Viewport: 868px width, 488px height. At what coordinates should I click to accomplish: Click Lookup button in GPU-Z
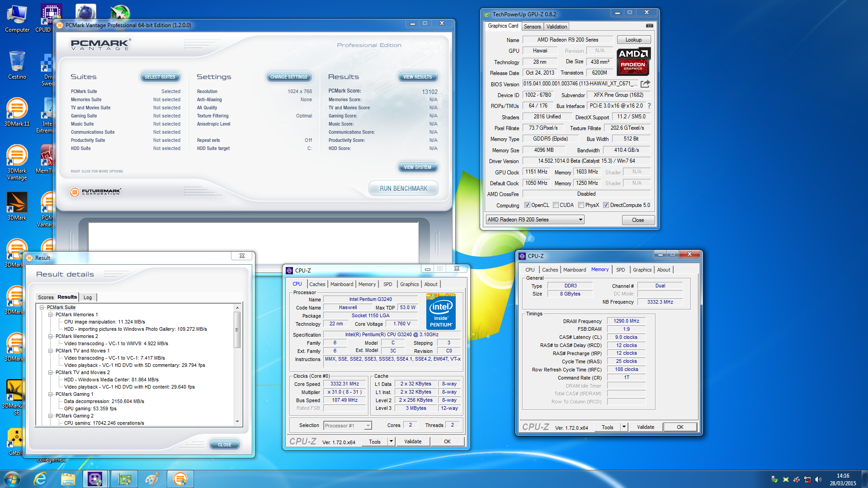tap(633, 40)
